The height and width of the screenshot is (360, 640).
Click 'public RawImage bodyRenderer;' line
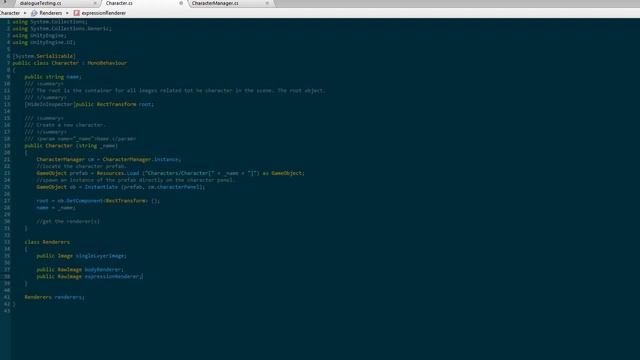80,269
